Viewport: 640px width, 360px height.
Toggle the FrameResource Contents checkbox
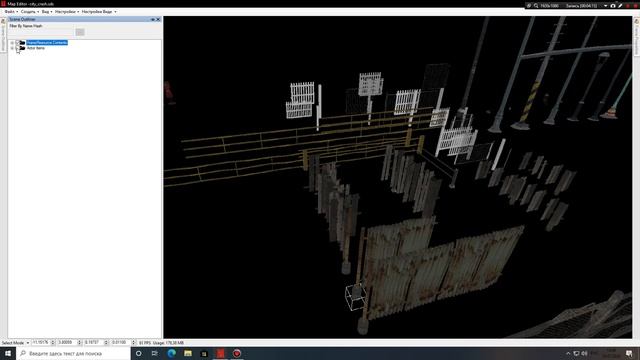point(17,42)
